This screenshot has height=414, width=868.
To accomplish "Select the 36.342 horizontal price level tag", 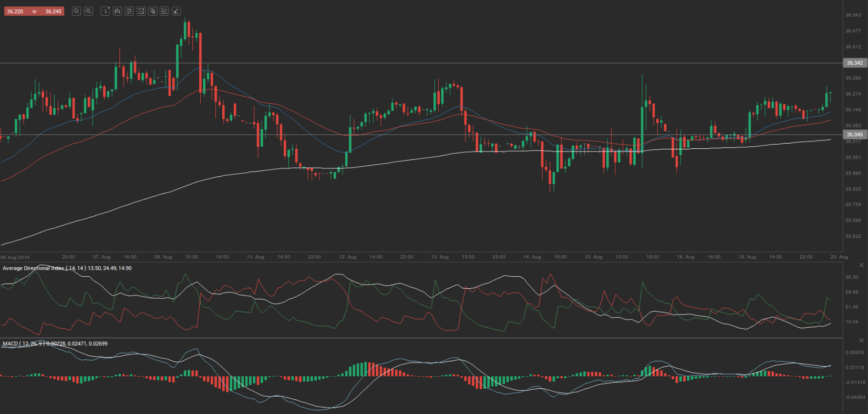I will [x=854, y=63].
